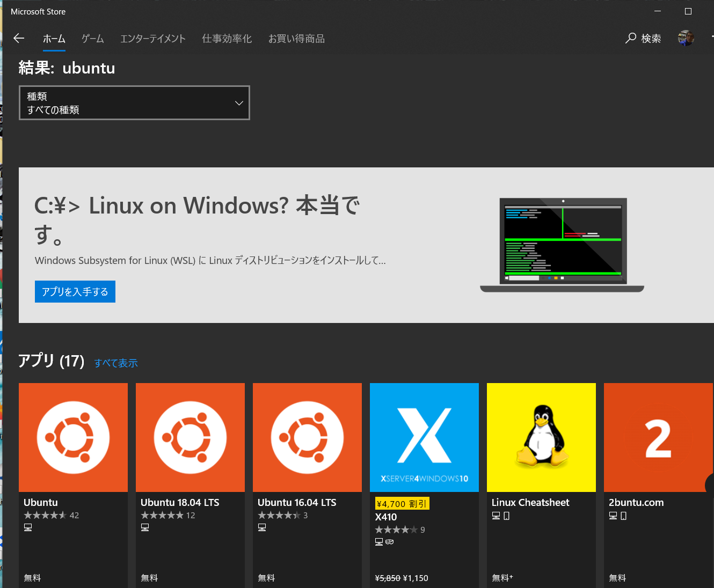Screen dimensions: 714x588
Task: Open the X410 XServer4Windows10 icon
Action: point(424,437)
